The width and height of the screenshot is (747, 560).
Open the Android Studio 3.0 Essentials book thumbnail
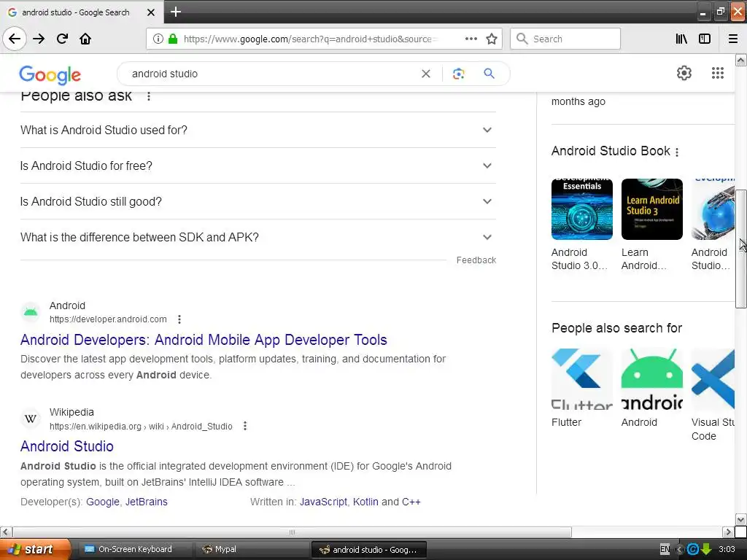[581, 209]
